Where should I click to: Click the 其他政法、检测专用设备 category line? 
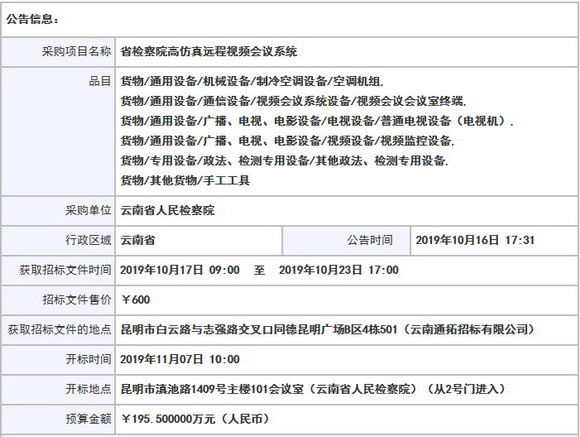[284, 161]
